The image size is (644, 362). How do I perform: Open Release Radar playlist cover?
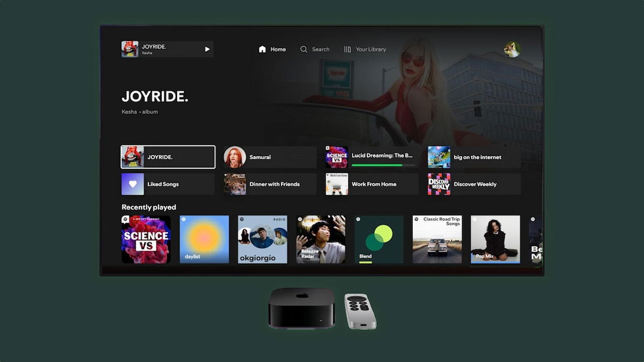(321, 239)
